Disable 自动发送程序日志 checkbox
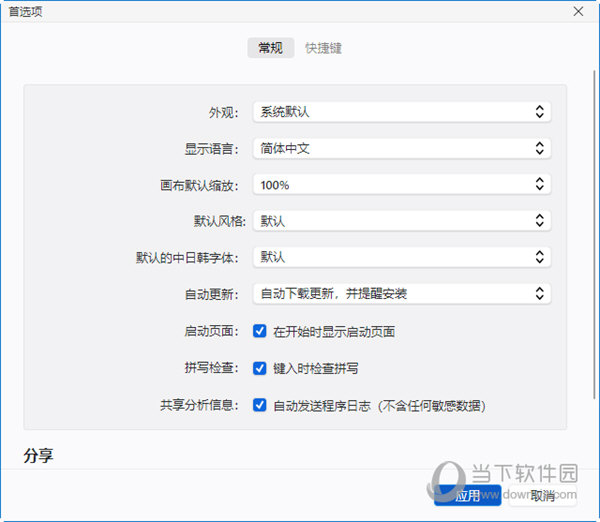Viewport: 600px width, 522px height. (x=259, y=405)
